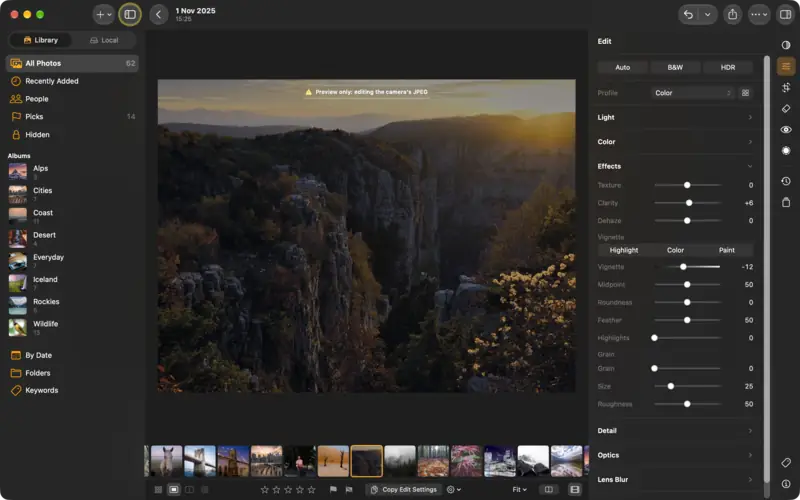Image resolution: width=800 pixels, height=500 pixels.
Task: Open the People view
Action: click(x=72, y=99)
